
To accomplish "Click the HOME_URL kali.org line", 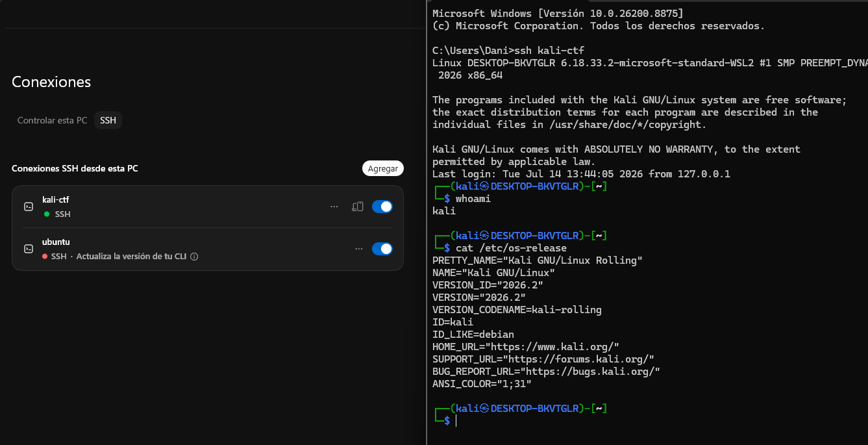I will [526, 347].
